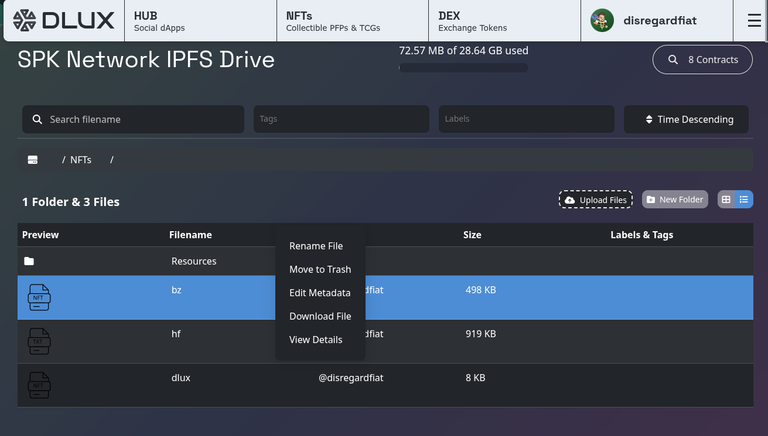Viewport: 768px width, 436px height.
Task: Select View Details menu entry
Action: coord(316,339)
